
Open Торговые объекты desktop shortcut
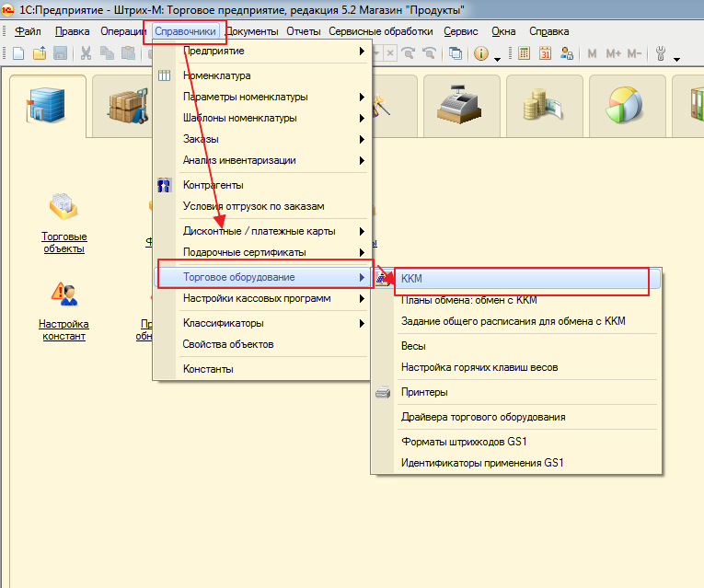[x=63, y=242]
